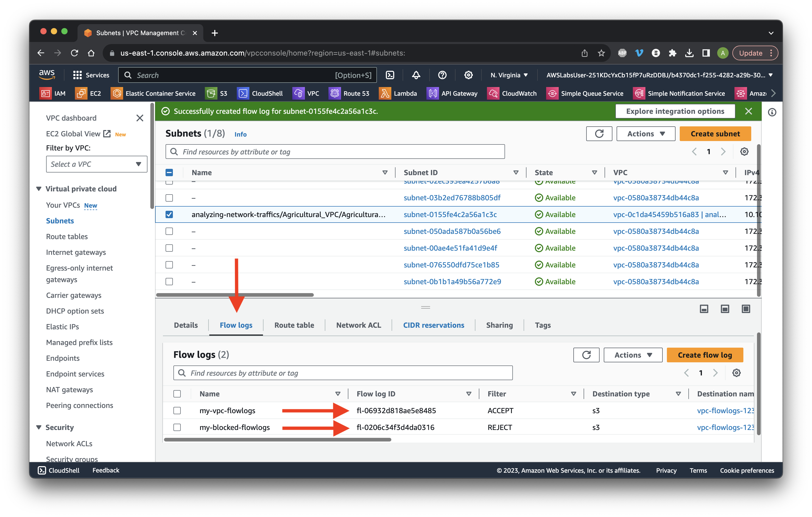Check the my-vpc-flowlogs row
The image size is (812, 517).
177,410
